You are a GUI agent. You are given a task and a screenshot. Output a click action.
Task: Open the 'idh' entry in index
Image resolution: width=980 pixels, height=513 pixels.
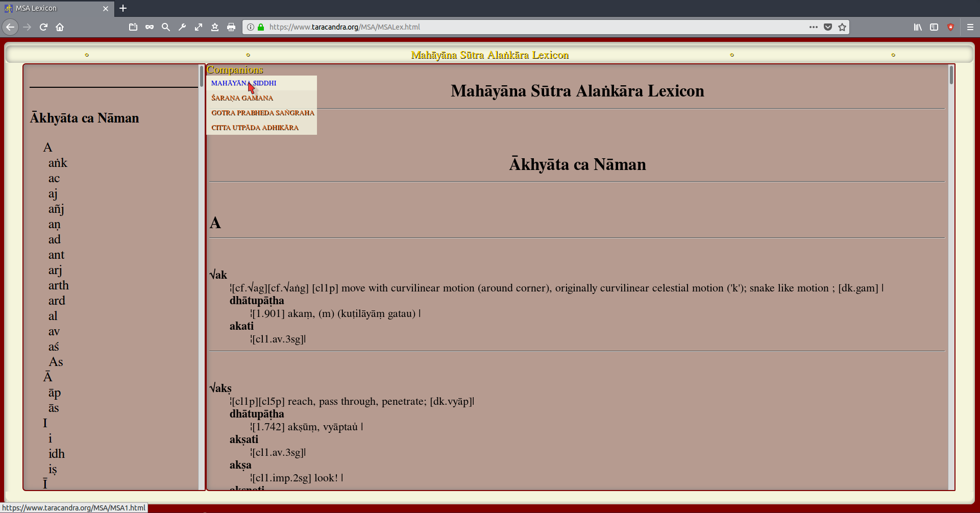point(56,454)
